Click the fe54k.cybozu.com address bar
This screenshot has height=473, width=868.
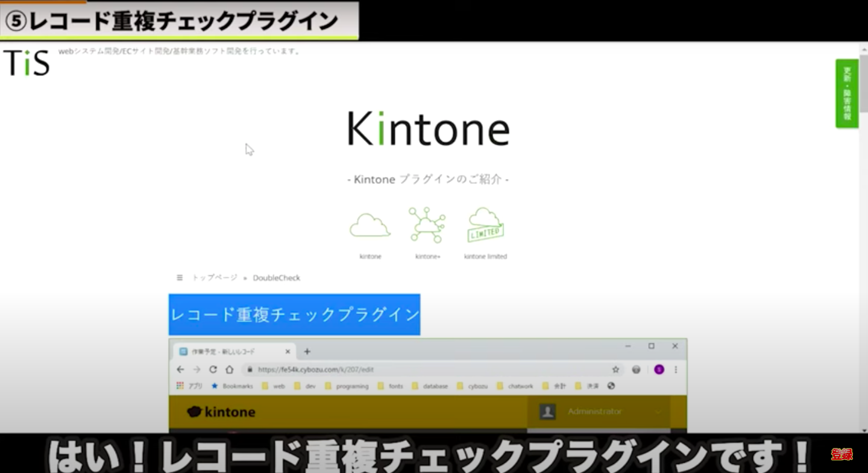433,369
